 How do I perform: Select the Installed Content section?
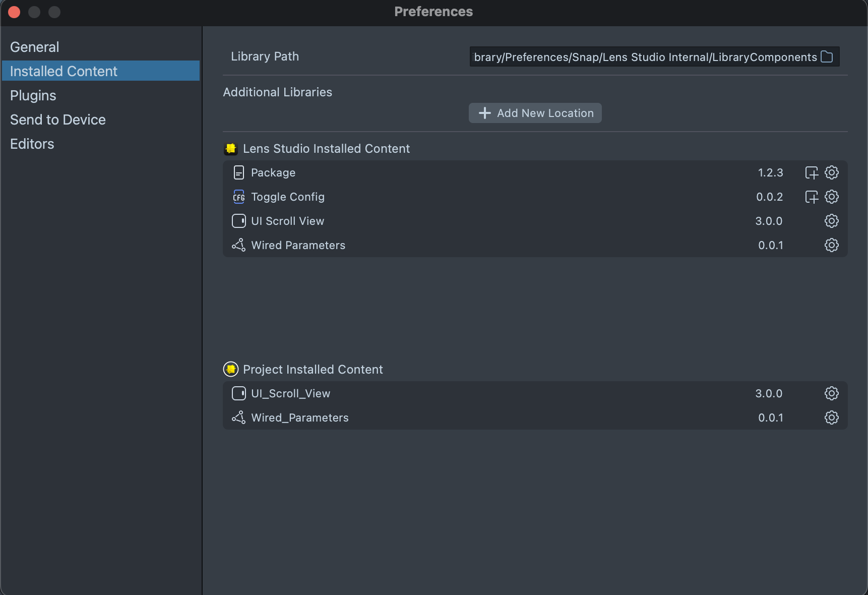(x=64, y=71)
